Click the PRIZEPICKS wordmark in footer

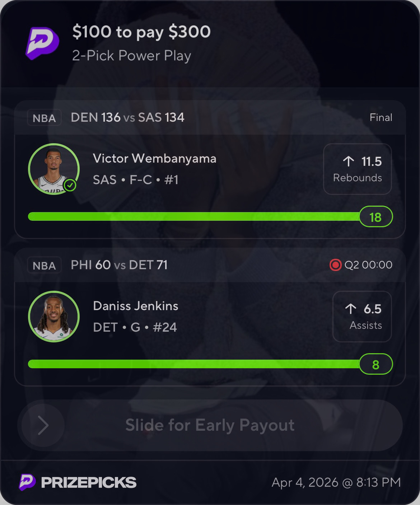pos(89,482)
